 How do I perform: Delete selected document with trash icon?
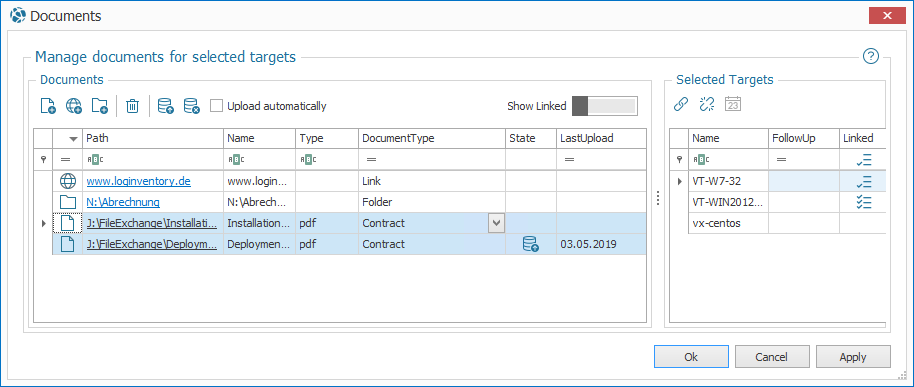133,106
